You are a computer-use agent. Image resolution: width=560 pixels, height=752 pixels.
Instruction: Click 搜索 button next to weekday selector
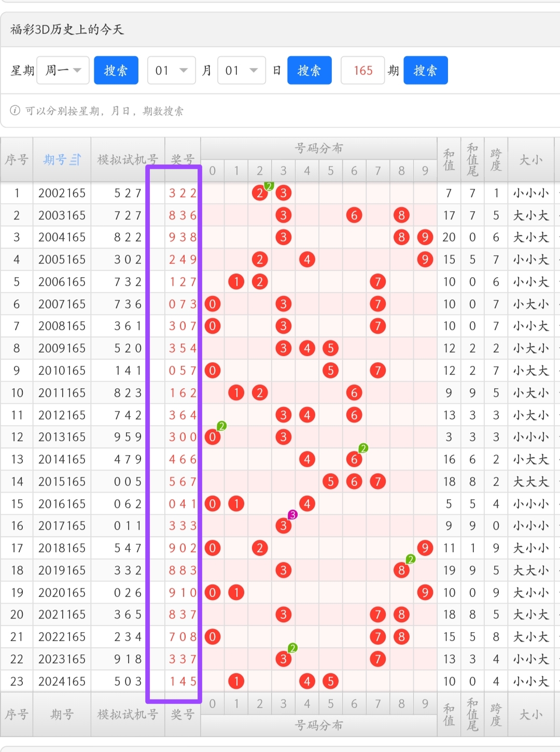click(116, 70)
